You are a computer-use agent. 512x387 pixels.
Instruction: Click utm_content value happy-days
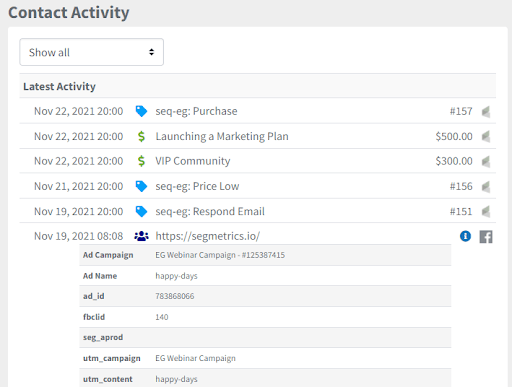pos(176,379)
